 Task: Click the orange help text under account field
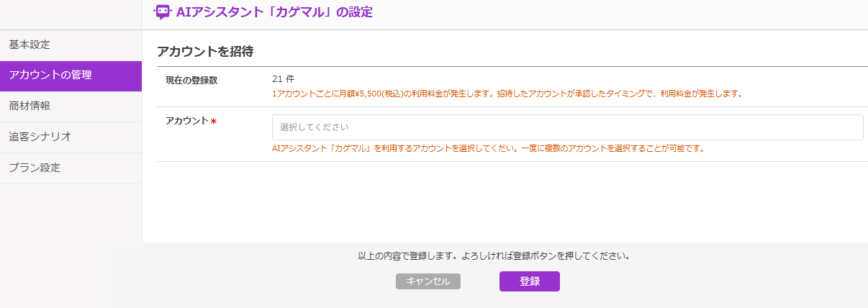(487, 149)
